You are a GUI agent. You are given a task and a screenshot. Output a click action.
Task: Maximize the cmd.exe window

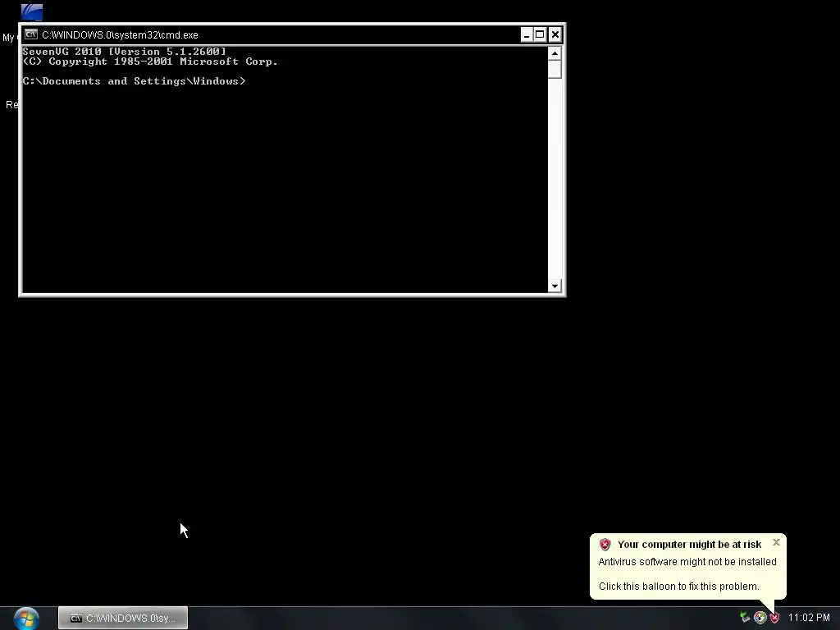click(x=541, y=34)
